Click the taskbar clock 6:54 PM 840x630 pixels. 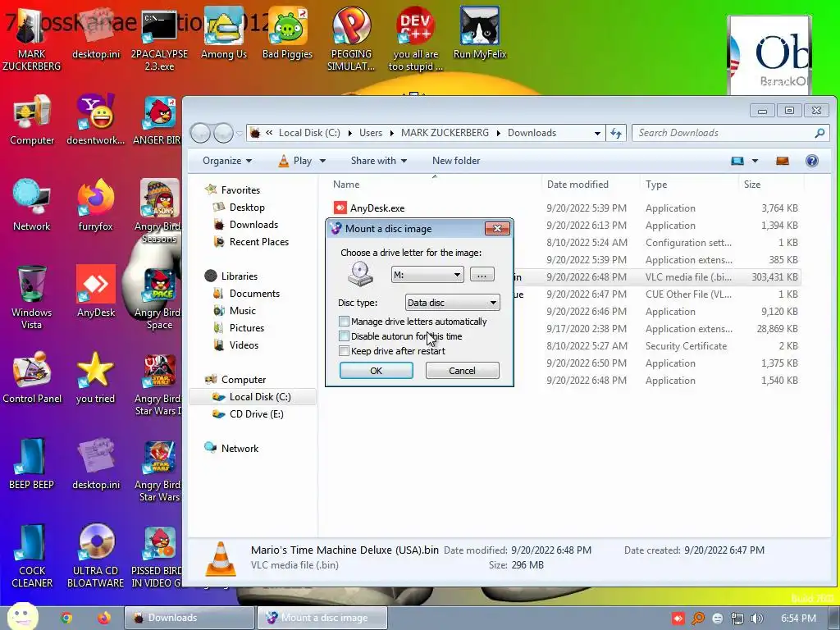[798, 619]
